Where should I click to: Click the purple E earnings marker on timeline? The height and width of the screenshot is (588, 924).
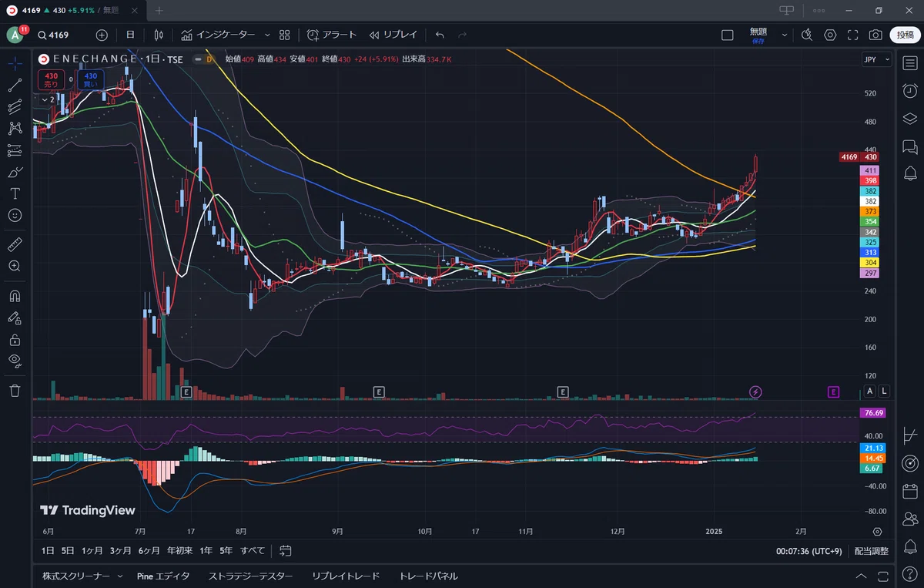[833, 392]
